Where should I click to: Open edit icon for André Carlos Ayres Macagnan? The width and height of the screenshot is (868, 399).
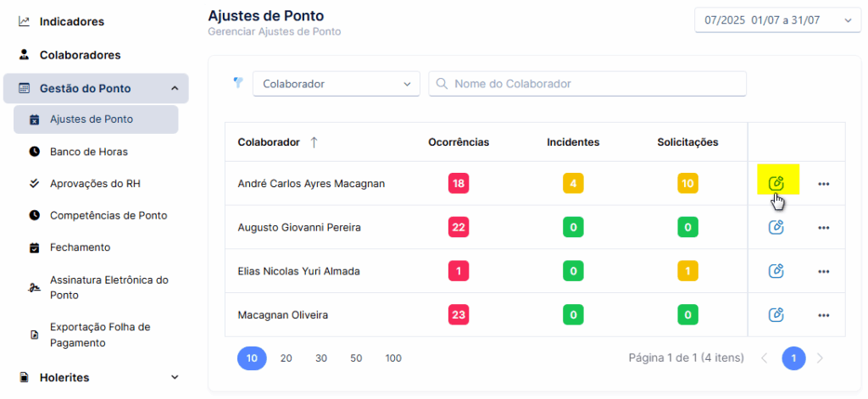pyautogui.click(x=776, y=183)
